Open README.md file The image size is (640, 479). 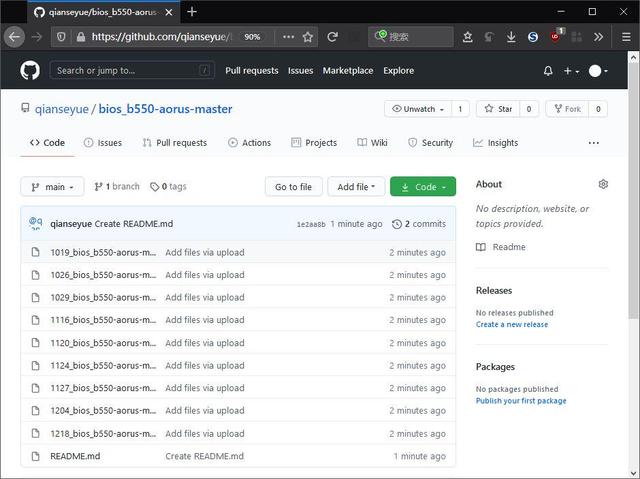click(x=75, y=456)
